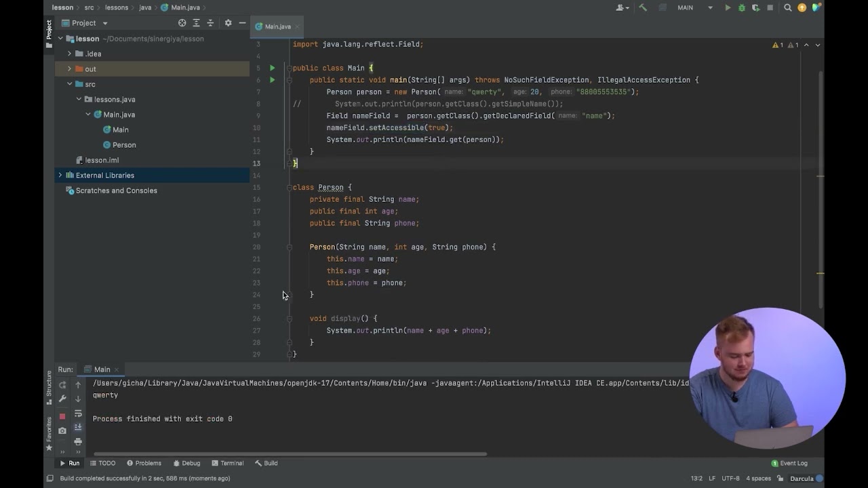Click 4 spaces indent setting
Screen dimensions: 868x488
[758, 479]
